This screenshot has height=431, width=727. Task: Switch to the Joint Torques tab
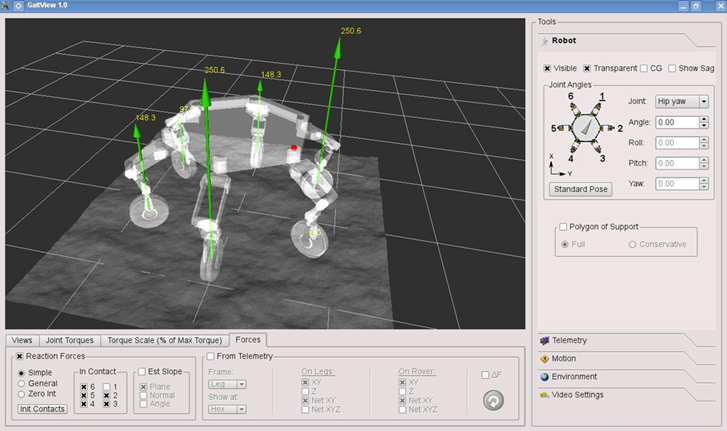pos(70,341)
